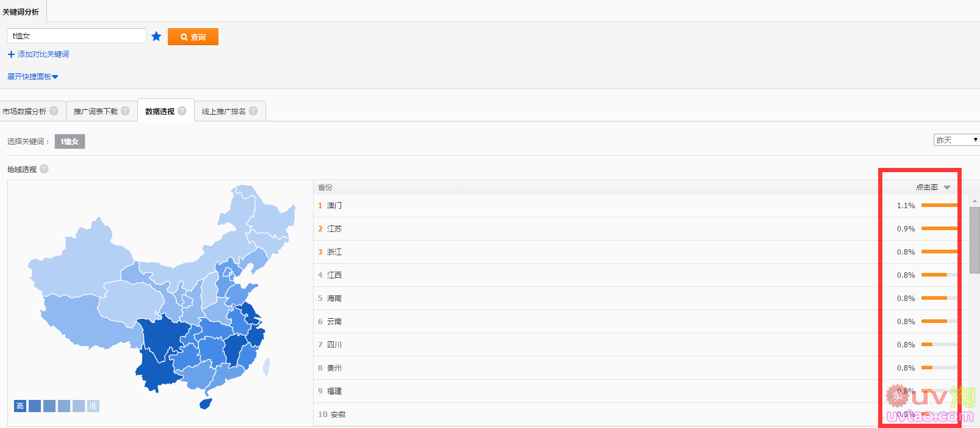Click Hainan island on the map
Screen dimensions: 980x428
point(206,404)
